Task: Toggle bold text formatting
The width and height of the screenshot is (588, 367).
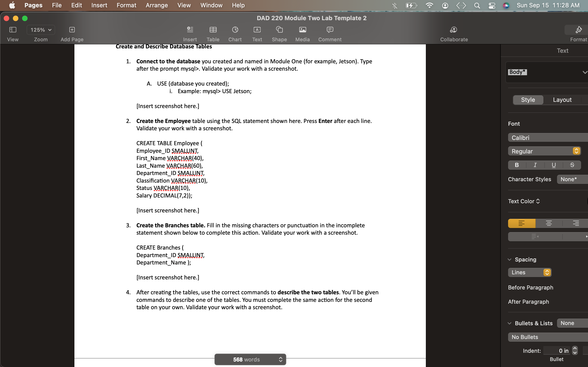Action: 517,165
